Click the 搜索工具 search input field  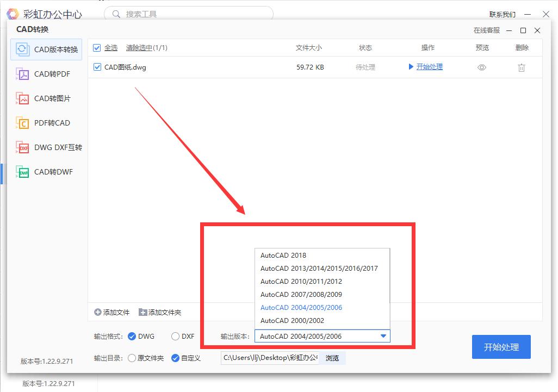pyautogui.click(x=188, y=14)
